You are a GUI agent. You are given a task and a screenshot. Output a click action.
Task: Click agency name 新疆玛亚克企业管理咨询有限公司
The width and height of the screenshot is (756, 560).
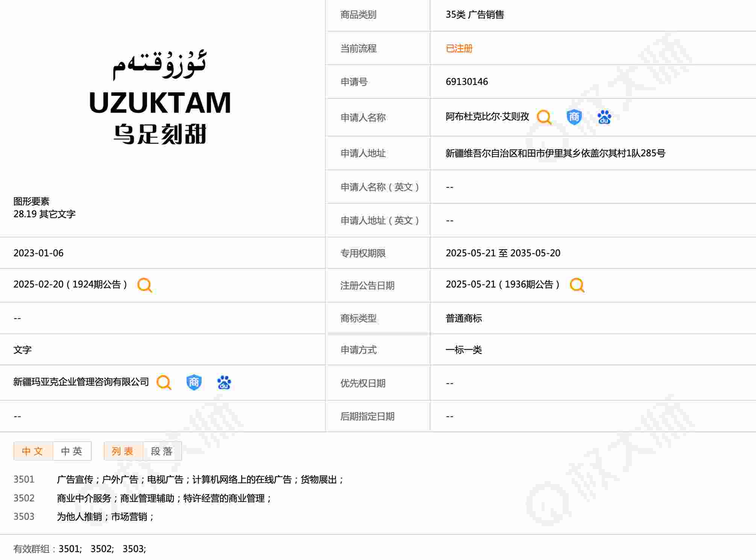click(81, 382)
